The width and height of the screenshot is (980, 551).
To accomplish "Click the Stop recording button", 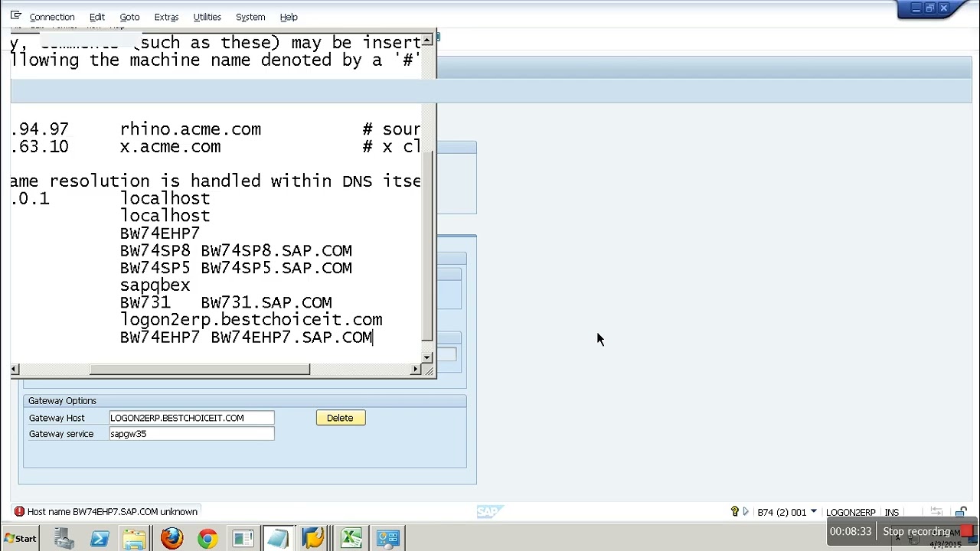I will (916, 531).
